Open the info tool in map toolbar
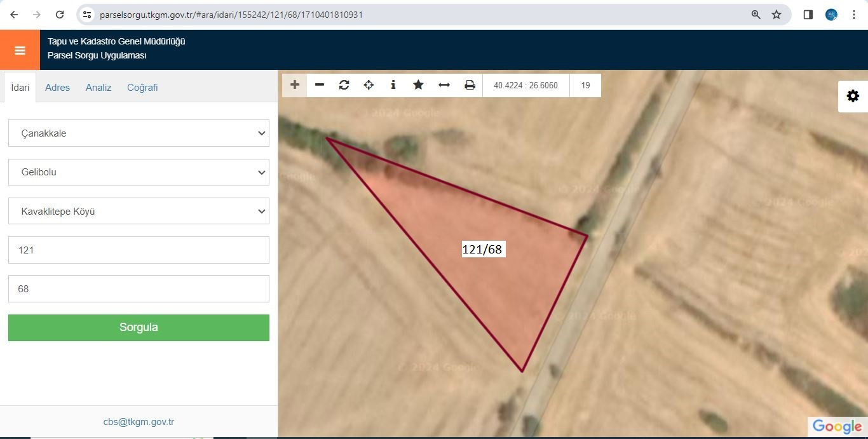The image size is (868, 439). point(393,85)
